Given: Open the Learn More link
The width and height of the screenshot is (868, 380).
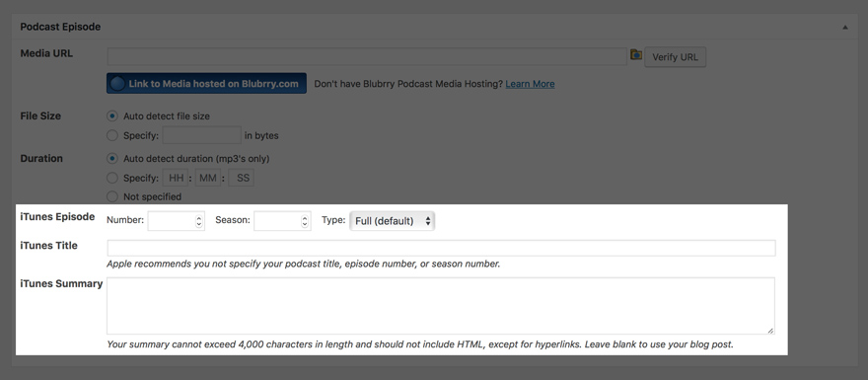Looking at the screenshot, I should point(530,84).
